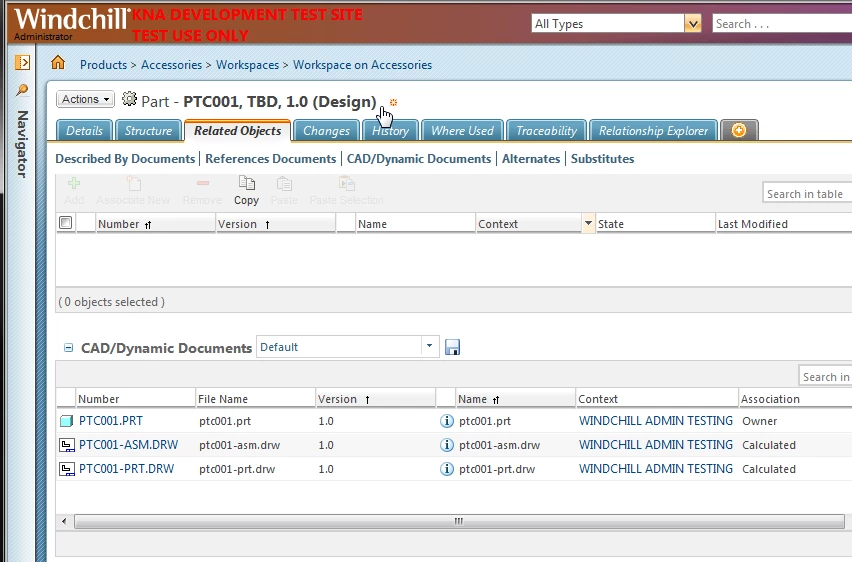Switch to the Structure tab
The image size is (852, 562).
148,130
